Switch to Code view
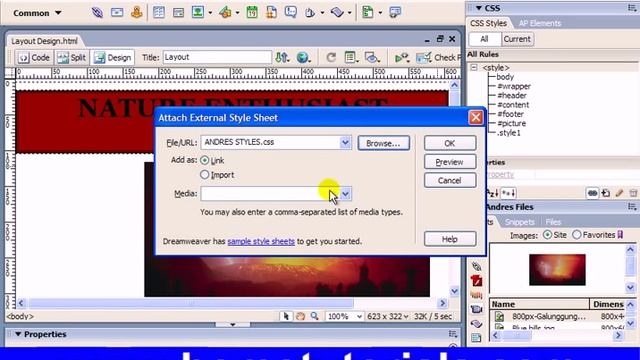 [x=34, y=58]
